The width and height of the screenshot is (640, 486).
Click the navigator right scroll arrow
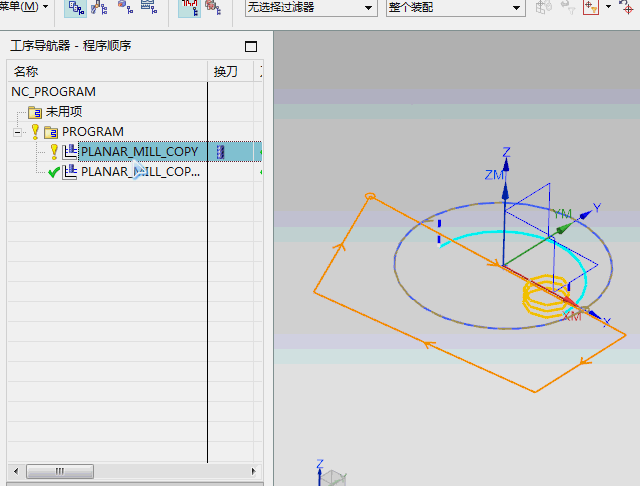[x=253, y=471]
